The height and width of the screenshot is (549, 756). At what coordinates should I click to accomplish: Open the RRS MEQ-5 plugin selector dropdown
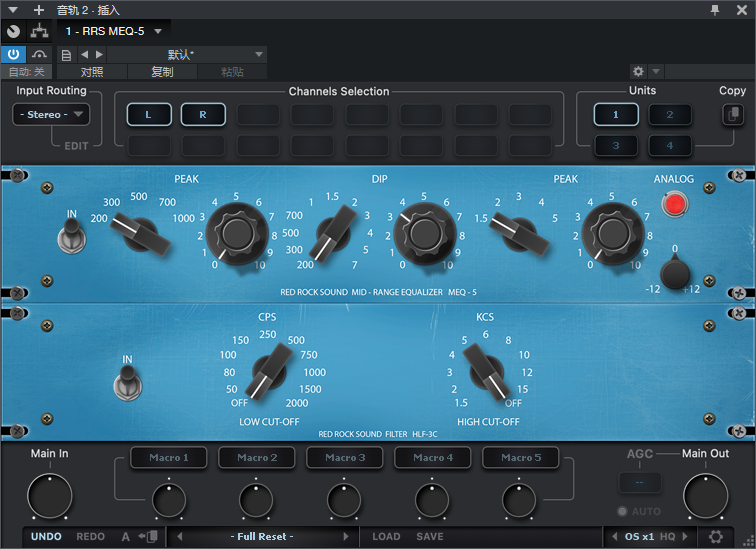pos(157,32)
